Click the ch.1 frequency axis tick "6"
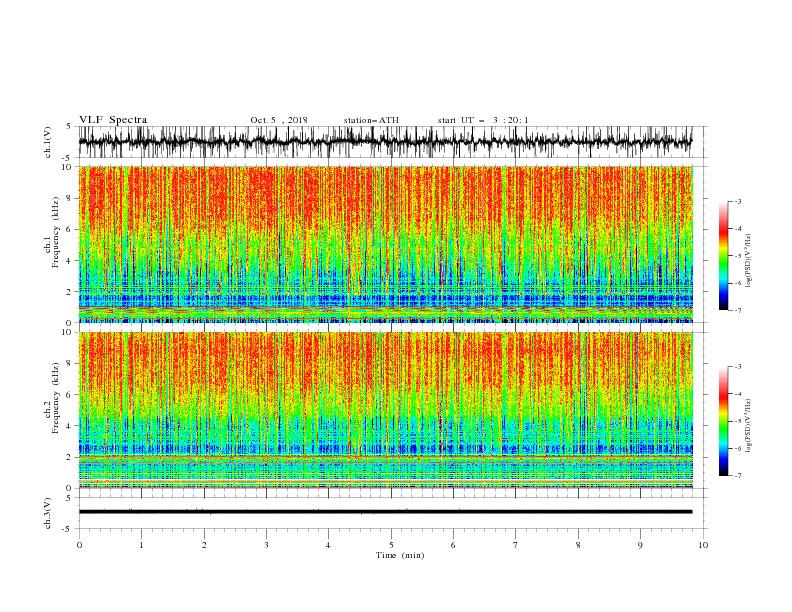Image resolution: width=792 pixels, height=612 pixels. (x=69, y=230)
